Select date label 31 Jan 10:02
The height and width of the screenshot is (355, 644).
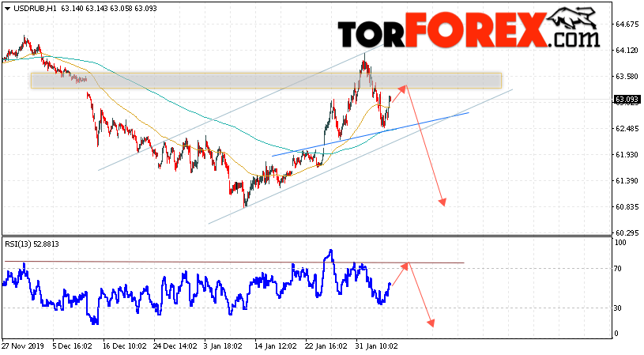377,346
